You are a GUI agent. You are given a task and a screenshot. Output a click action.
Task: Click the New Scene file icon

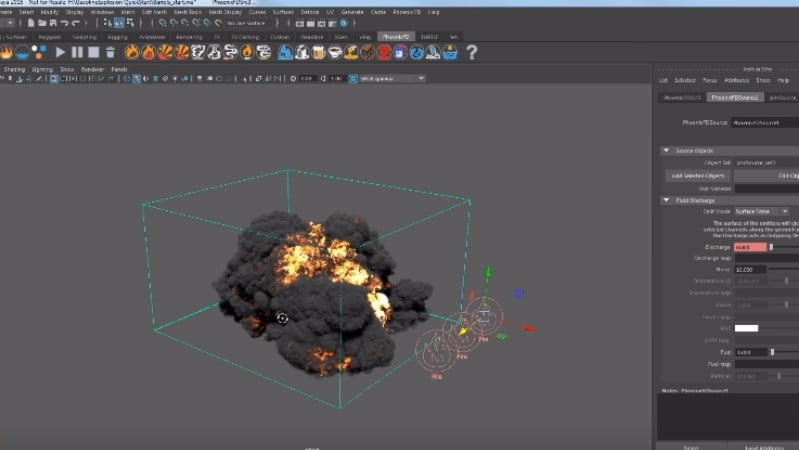pyautogui.click(x=31, y=23)
